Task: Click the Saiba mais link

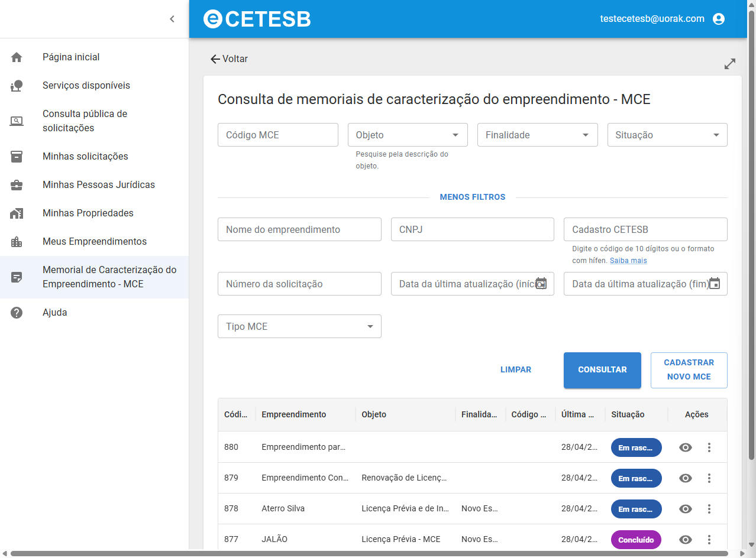Action: tap(628, 261)
